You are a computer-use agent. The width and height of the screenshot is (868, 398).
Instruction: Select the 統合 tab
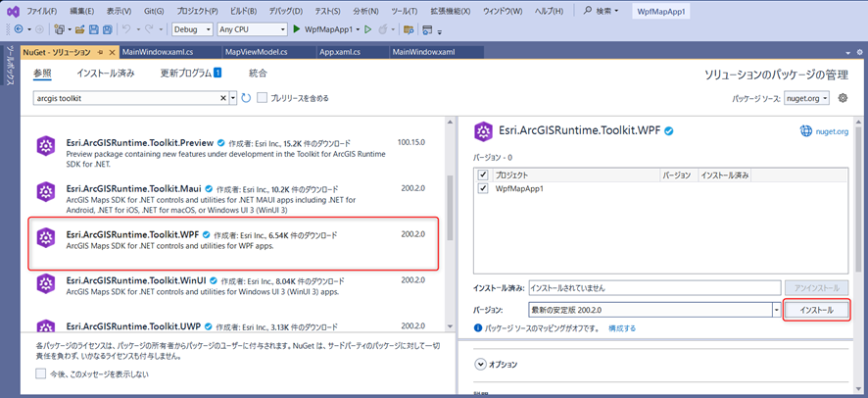click(x=258, y=74)
